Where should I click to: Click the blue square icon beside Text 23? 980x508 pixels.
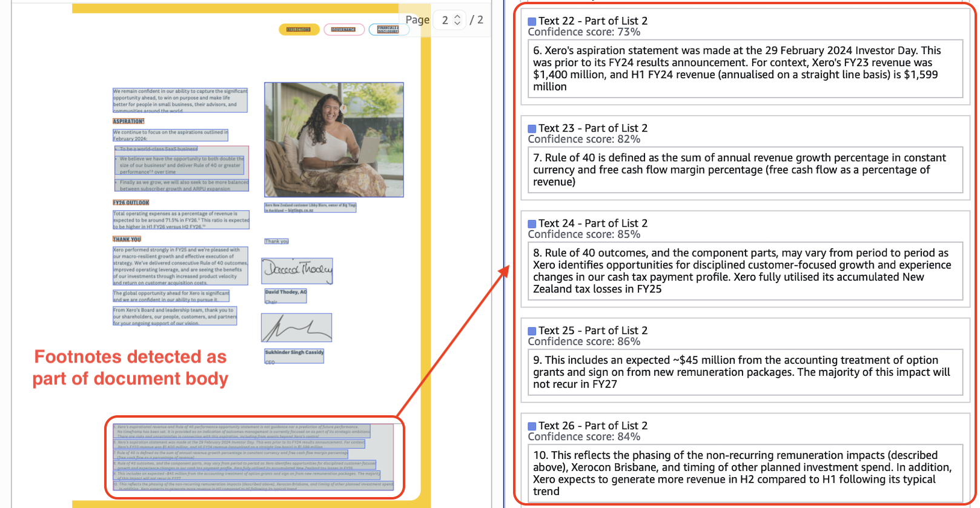pos(532,129)
